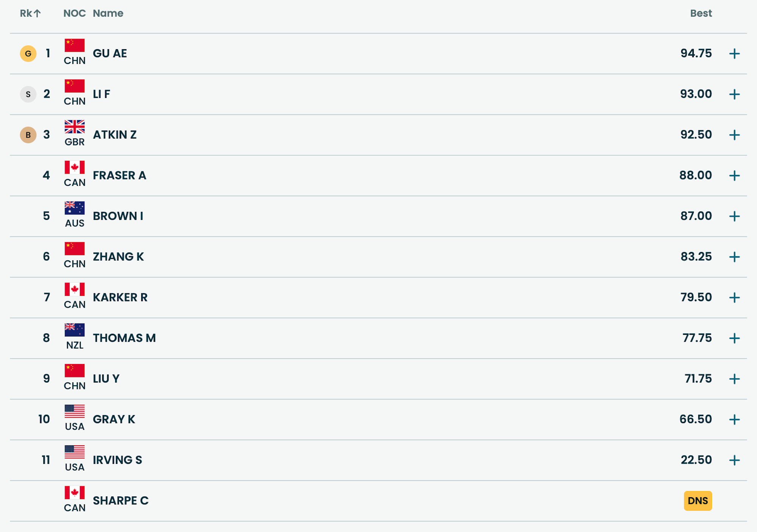Click Great Britain flag next to ATKIN Z

pos(75,127)
